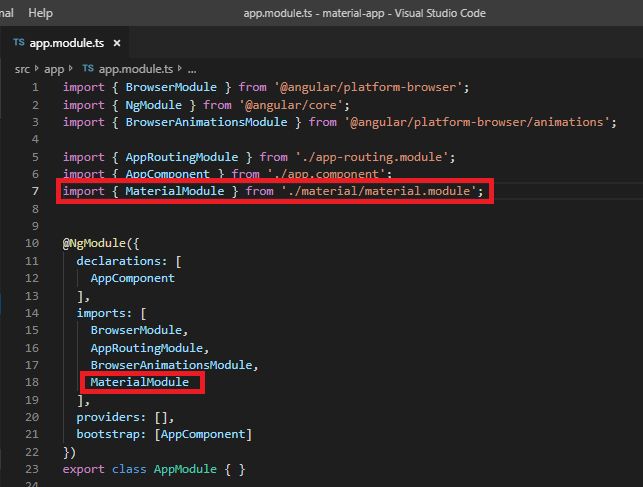Click line number 1 in the gutter
This screenshot has height=487, width=643.
(35, 87)
